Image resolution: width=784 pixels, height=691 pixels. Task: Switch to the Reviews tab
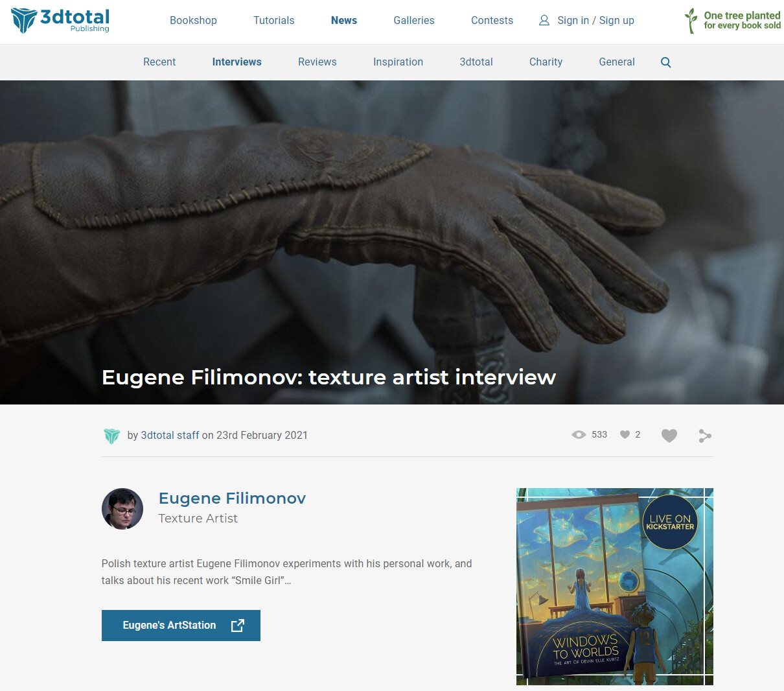(x=317, y=62)
